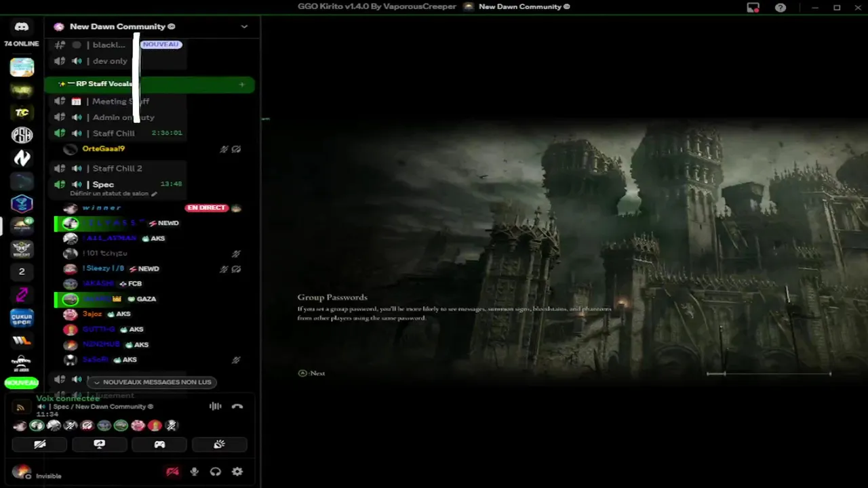Join the Staff Chill voice channel

(x=119, y=134)
